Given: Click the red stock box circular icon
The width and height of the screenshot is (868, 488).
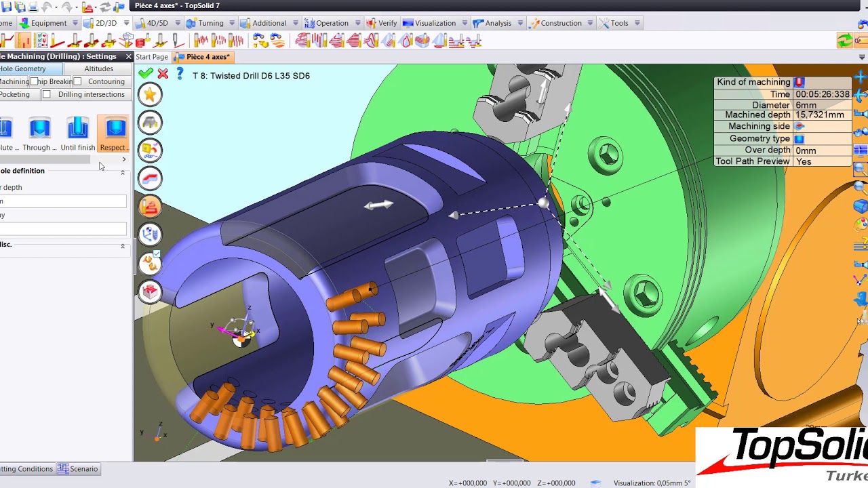Looking at the screenshot, I should click(x=150, y=291).
